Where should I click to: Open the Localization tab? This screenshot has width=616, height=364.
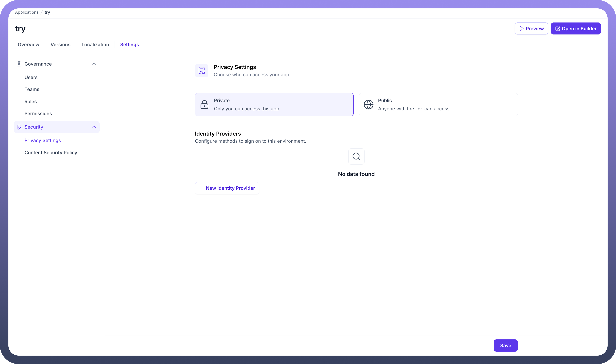(95, 45)
